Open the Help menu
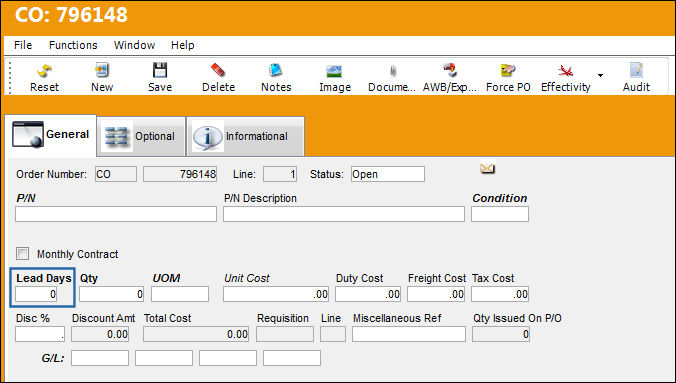676x383 pixels. coord(182,45)
